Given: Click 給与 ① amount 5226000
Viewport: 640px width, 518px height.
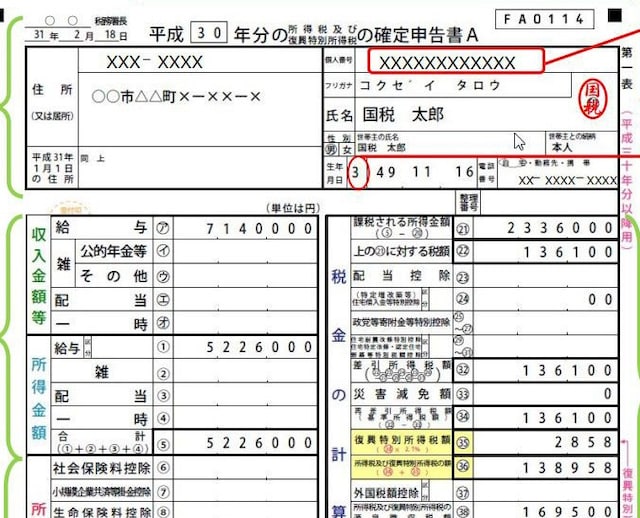Looking at the screenshot, I should coord(259,347).
